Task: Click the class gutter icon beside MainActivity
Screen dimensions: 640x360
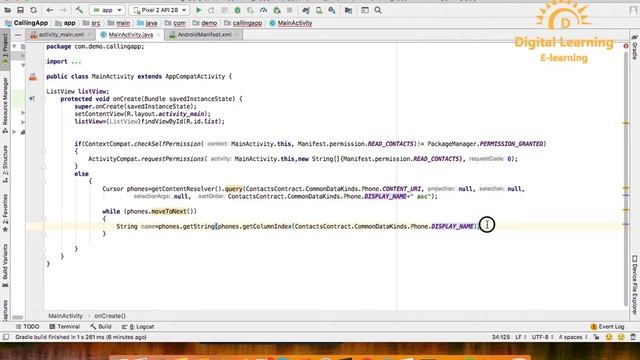Action: (33, 77)
